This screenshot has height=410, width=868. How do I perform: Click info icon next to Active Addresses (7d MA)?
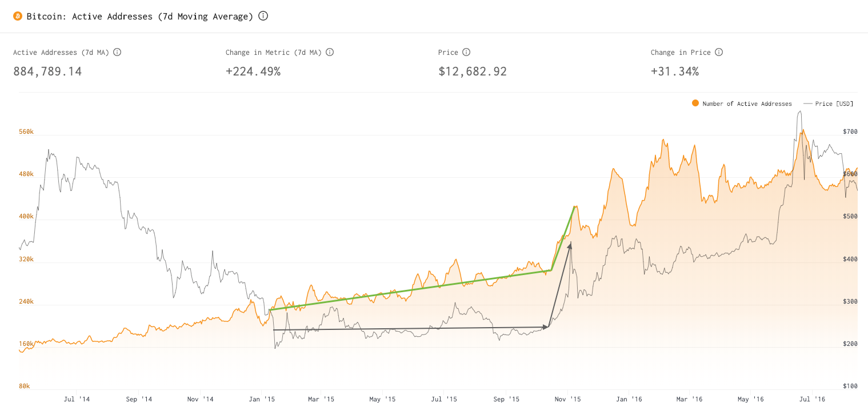[x=117, y=52]
